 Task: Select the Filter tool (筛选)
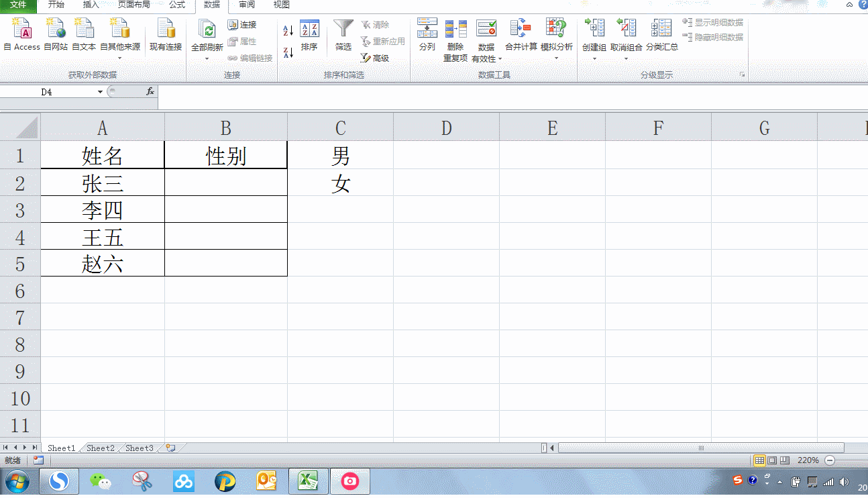click(343, 37)
